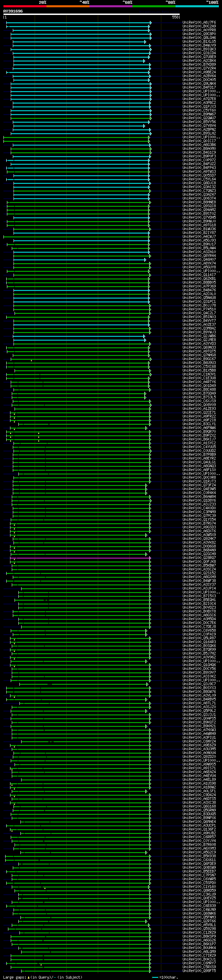222x980 pixels.
Task: Open hit UniRef100_Q8LGH6
Action: [199, 38]
